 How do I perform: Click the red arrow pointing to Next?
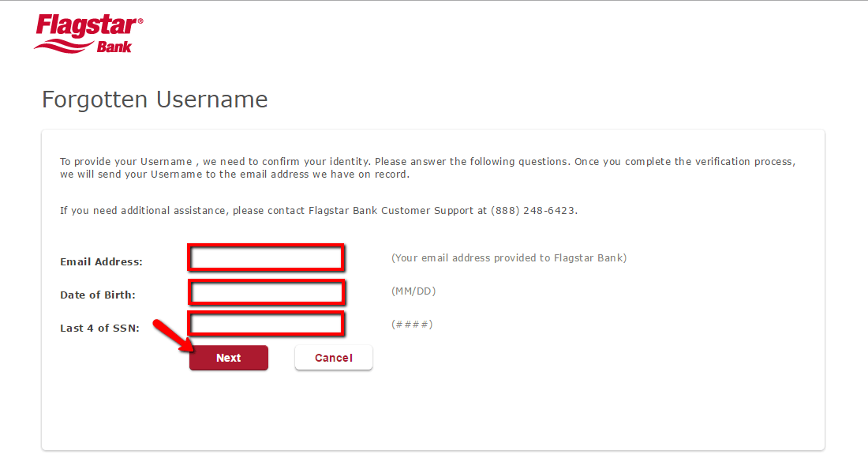[x=175, y=337]
